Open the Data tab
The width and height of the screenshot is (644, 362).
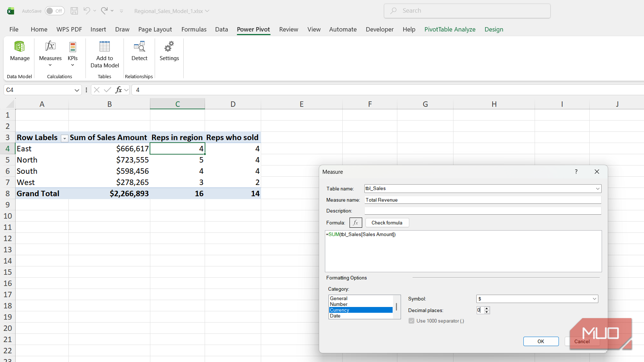tap(221, 29)
